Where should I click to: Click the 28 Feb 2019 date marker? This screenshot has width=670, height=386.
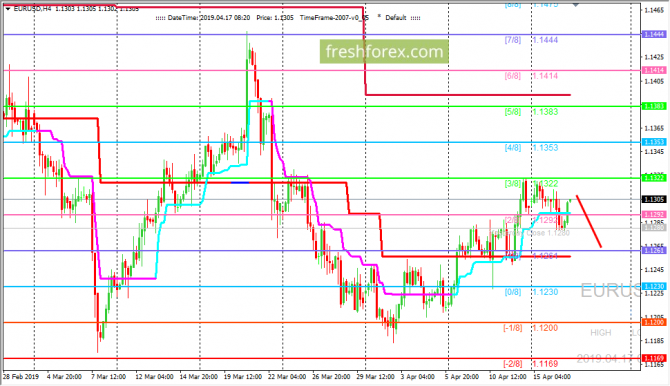pos(21,377)
